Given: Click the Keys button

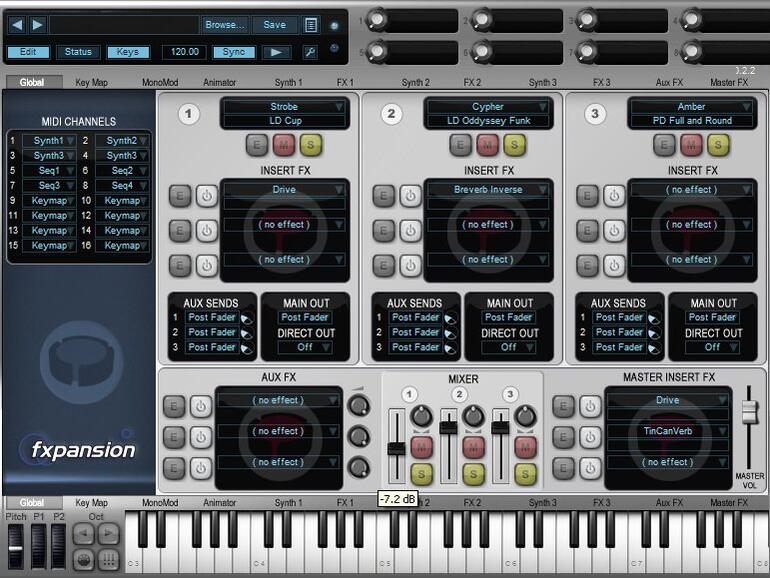Looking at the screenshot, I should (128, 52).
